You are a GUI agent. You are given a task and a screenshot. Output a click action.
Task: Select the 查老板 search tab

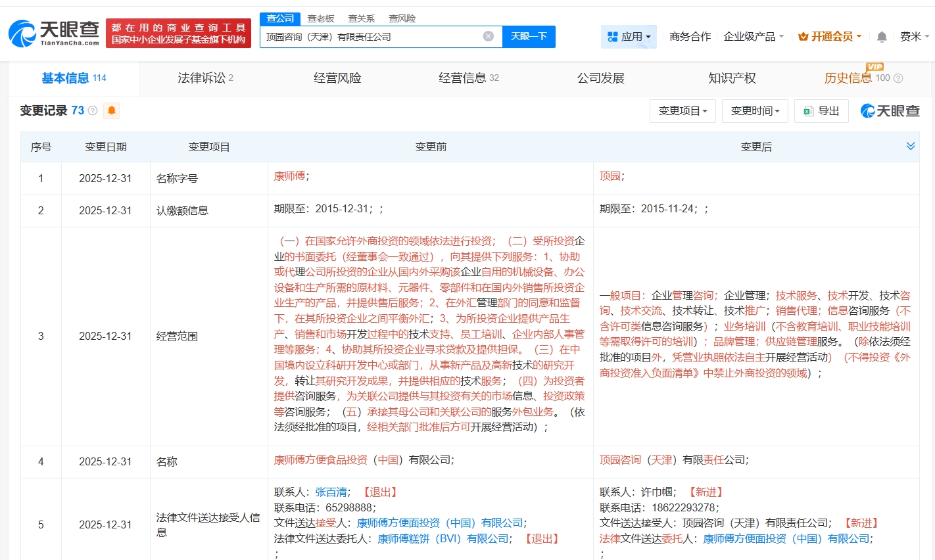(321, 18)
